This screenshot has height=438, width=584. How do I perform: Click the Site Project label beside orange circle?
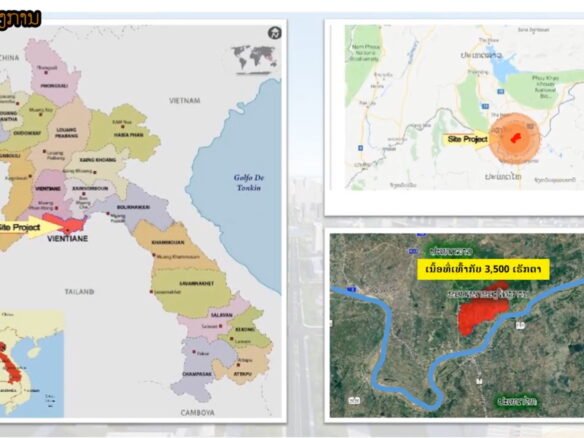tap(467, 139)
